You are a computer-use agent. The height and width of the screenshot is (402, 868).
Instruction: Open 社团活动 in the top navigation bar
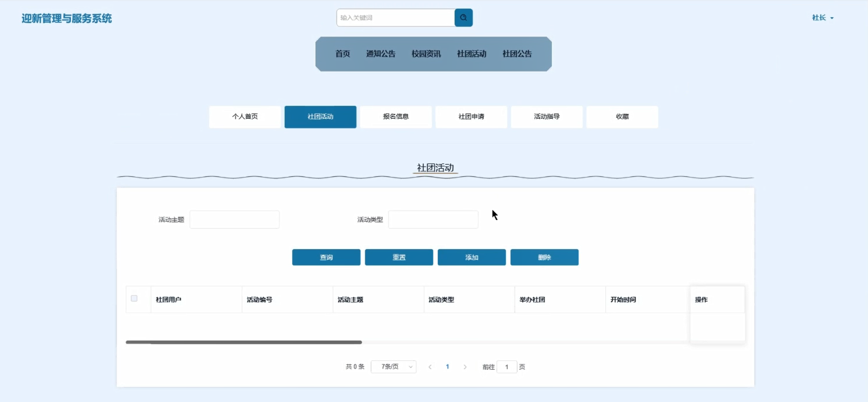tap(472, 54)
